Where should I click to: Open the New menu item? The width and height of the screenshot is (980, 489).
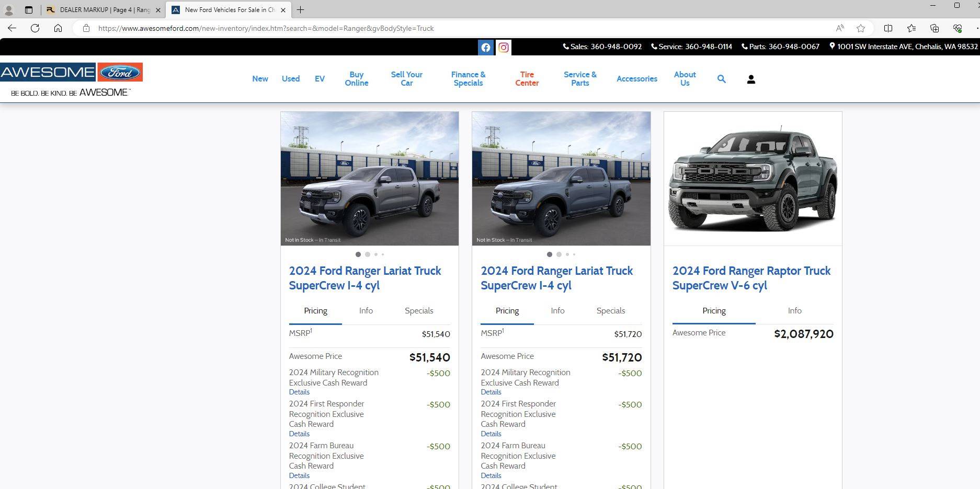(x=260, y=79)
